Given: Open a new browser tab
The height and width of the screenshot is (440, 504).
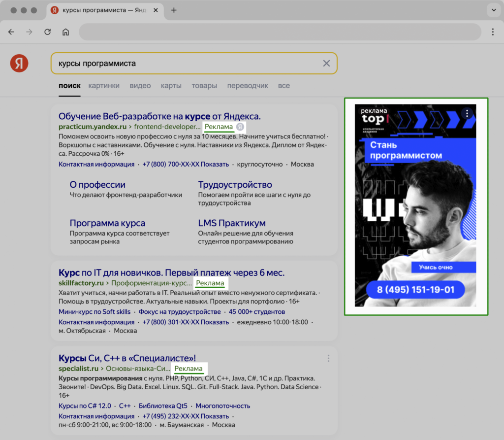Looking at the screenshot, I should 174,10.
